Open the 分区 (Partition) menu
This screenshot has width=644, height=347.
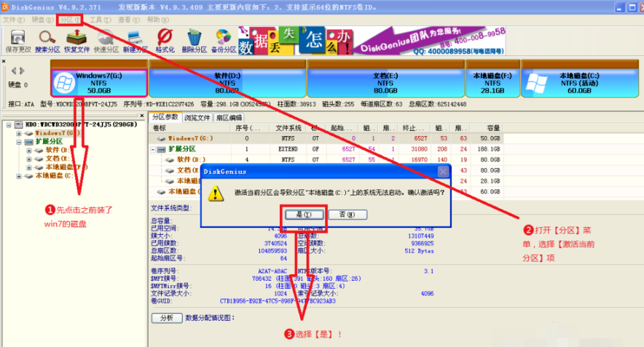71,20
